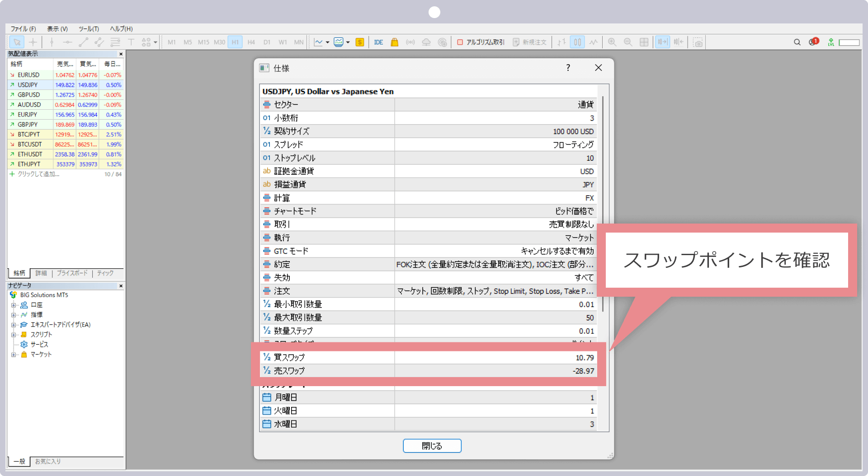This screenshot has height=476, width=868.
Task: Click the Market shopping bag toolbar icon
Action: (x=394, y=42)
